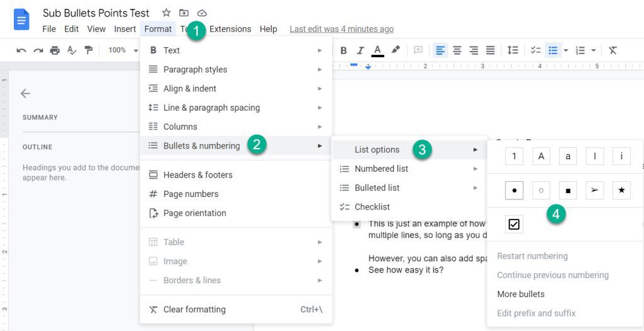The width and height of the screenshot is (644, 331).
Task: Open the highlight color tool
Action: tap(395, 50)
